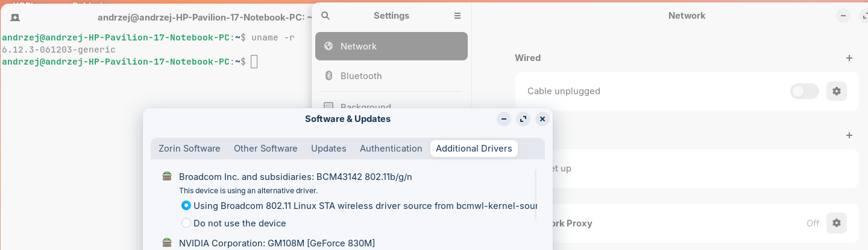This screenshot has height=250, width=868.
Task: Add a VPN with the second plus button
Action: [x=849, y=135]
